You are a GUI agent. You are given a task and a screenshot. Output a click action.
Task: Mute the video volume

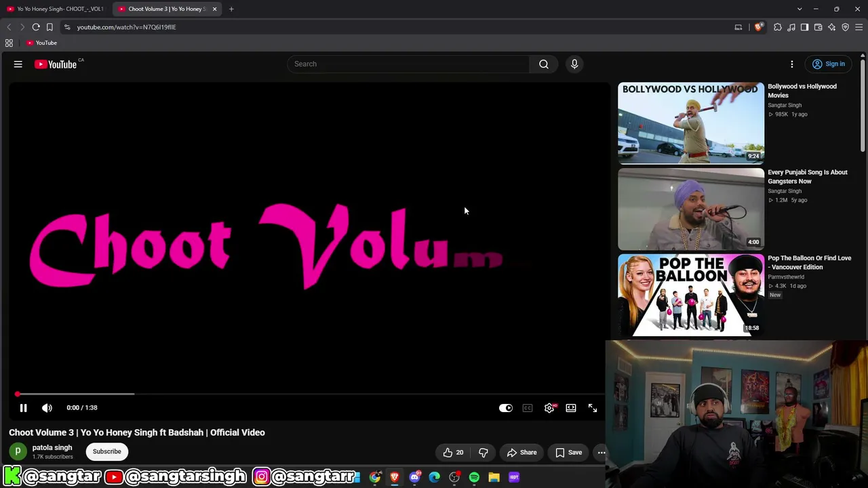click(47, 407)
